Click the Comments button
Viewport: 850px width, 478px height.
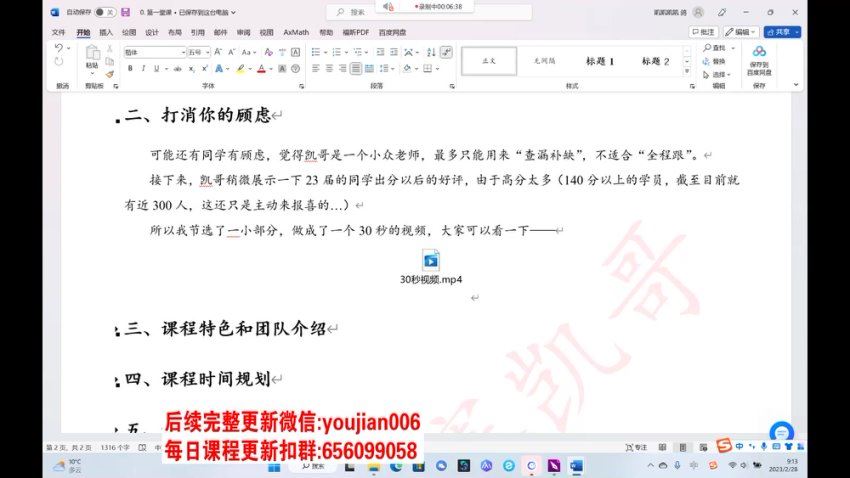(703, 32)
